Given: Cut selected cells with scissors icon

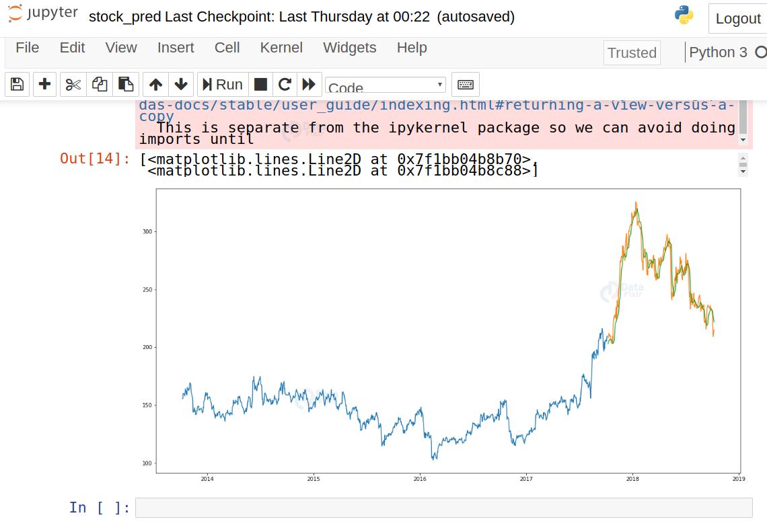Looking at the screenshot, I should click(x=73, y=84).
